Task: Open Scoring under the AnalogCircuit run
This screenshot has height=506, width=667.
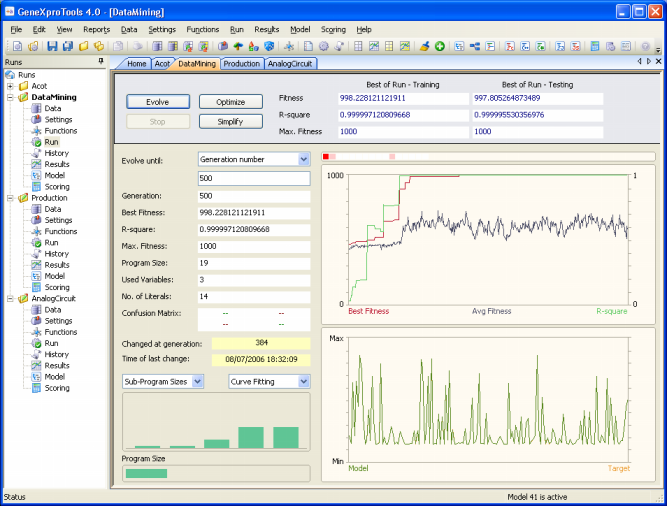Action: point(57,388)
